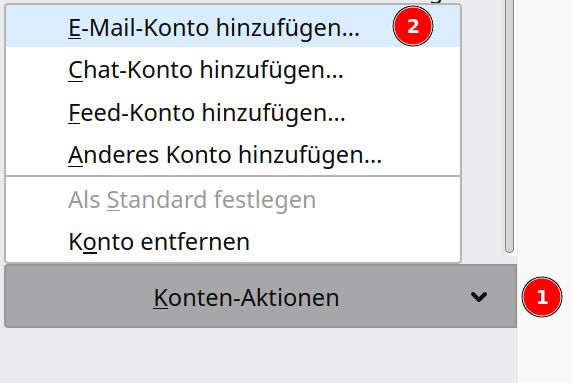Add a new chat account
This screenshot has height=383, width=572.
pyautogui.click(x=233, y=69)
